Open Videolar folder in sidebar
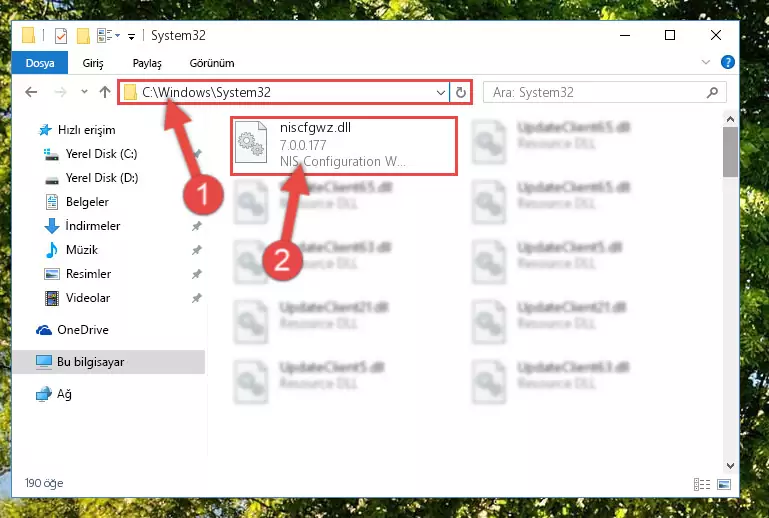769x518 pixels. [87, 298]
